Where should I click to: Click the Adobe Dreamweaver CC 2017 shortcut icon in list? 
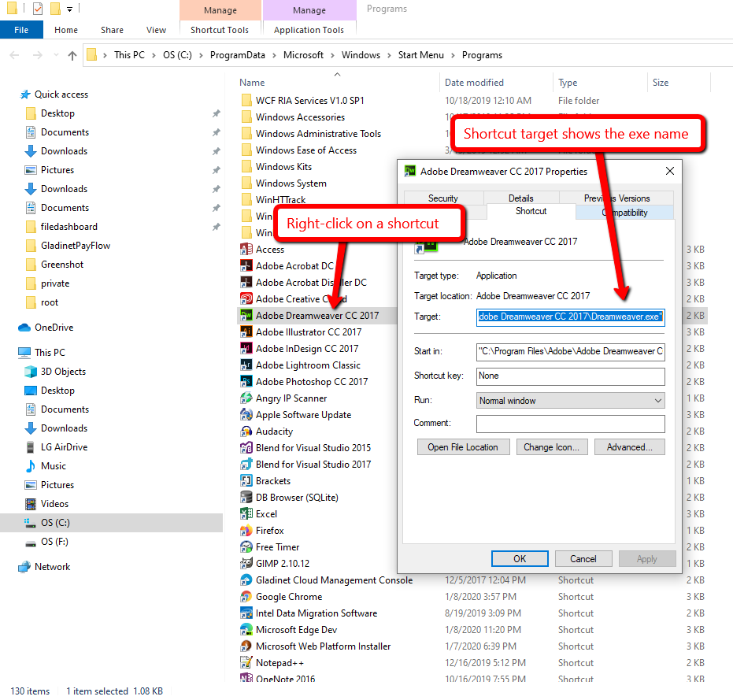pos(246,315)
